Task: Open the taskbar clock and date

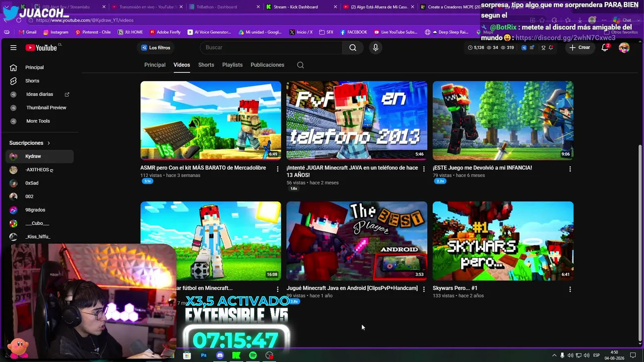Action: click(614, 355)
